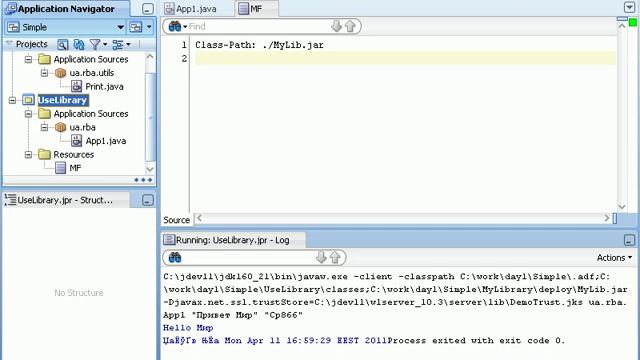Click the application menu icon button
Screen dimensions: 640x360
pos(136,27)
